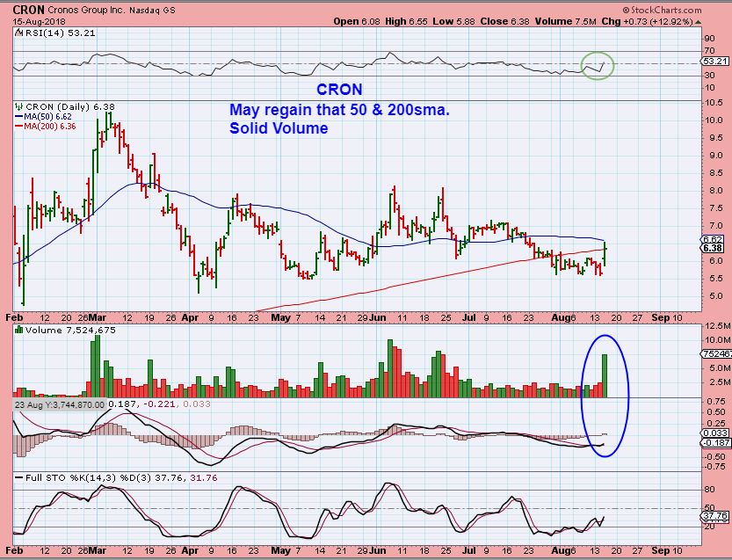
Task: Click the -0.187 tag on MACD right axis
Action: (716, 442)
